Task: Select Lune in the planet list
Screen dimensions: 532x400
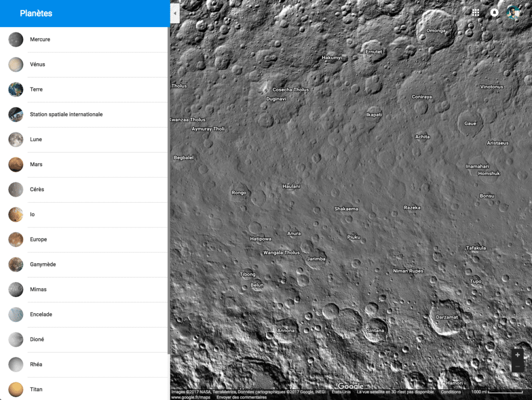Action: (36, 139)
